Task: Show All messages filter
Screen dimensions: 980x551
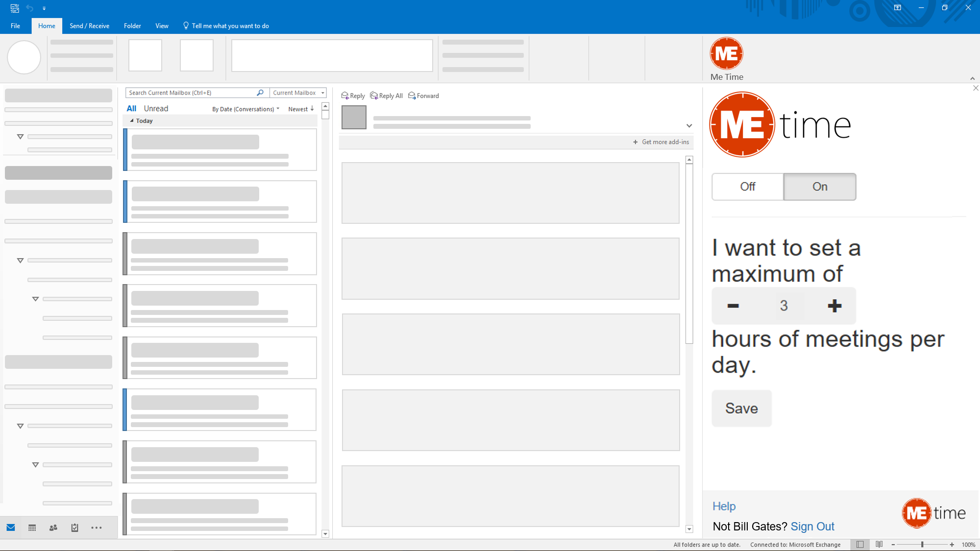Action: coord(131,108)
